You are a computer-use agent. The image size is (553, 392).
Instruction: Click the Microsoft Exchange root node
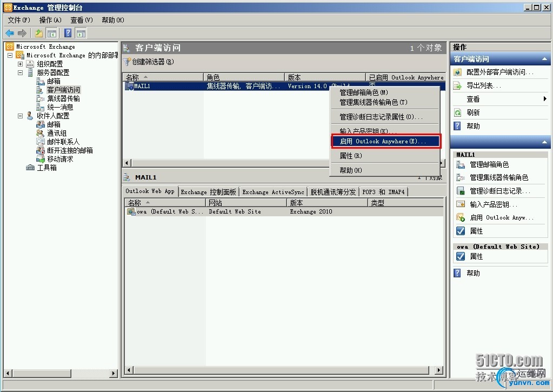(45, 46)
